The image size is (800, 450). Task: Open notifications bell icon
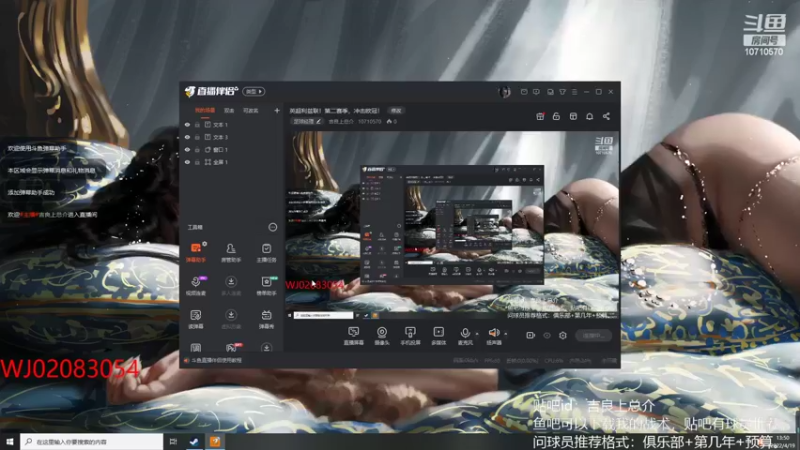[589, 116]
